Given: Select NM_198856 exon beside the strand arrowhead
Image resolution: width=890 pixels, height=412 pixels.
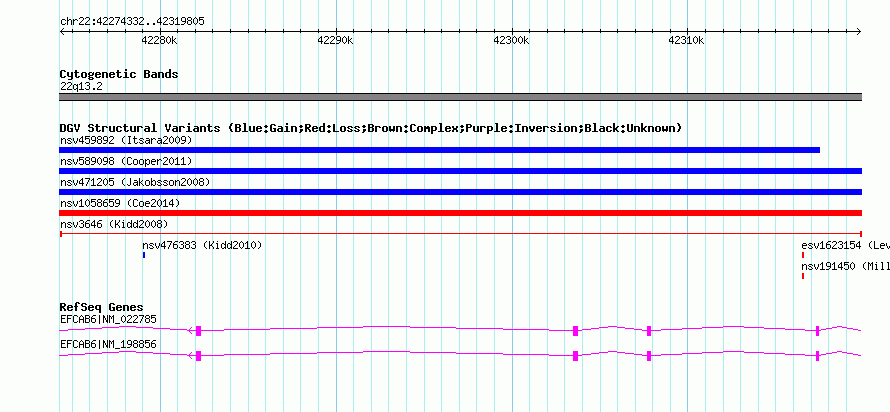Looking at the screenshot, I should point(199,356).
